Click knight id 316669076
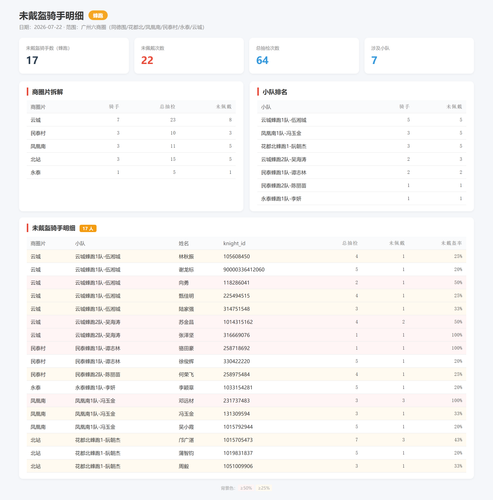This screenshot has width=493, height=500. point(237,335)
